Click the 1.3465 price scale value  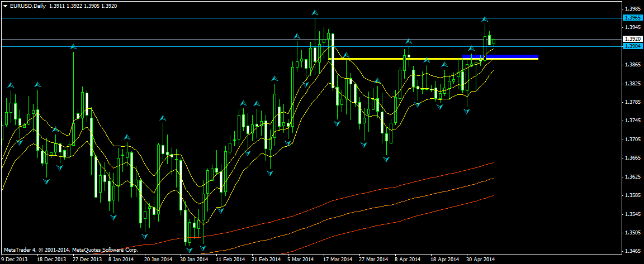pyautogui.click(x=632, y=251)
